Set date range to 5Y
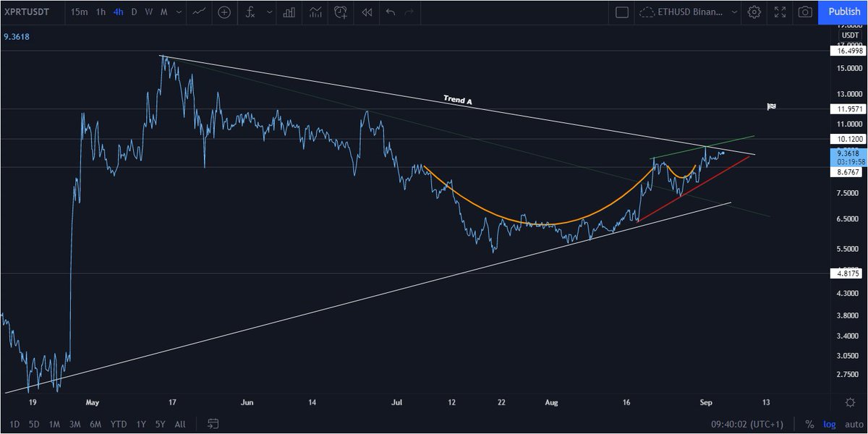This screenshot has height=434, width=868. [x=160, y=424]
